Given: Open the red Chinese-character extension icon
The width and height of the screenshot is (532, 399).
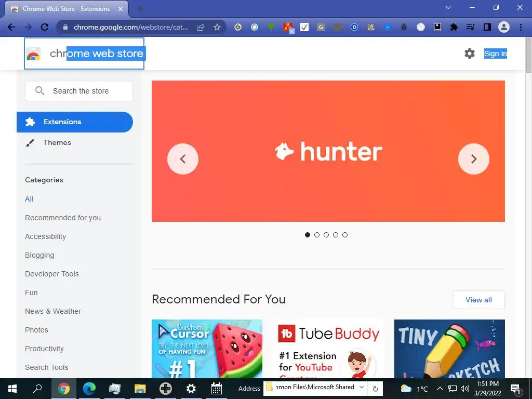Looking at the screenshot, I should click(288, 27).
